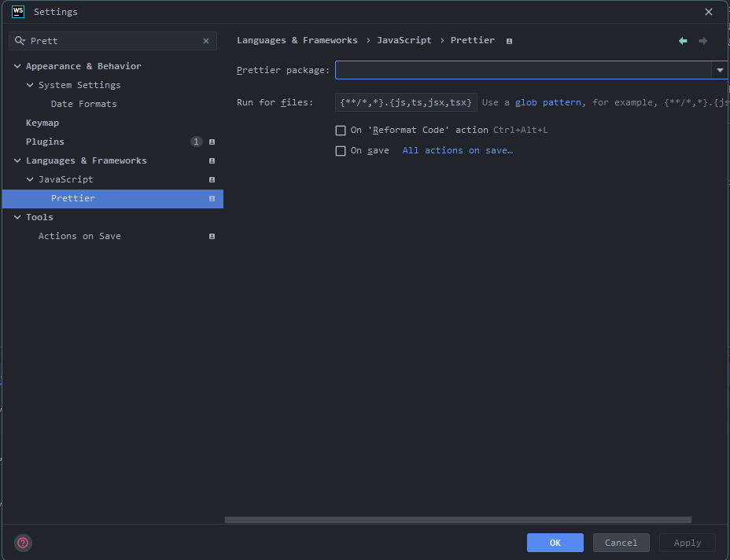Image resolution: width=730 pixels, height=560 pixels.
Task: Select Date Formats in settings tree
Action: pos(84,104)
